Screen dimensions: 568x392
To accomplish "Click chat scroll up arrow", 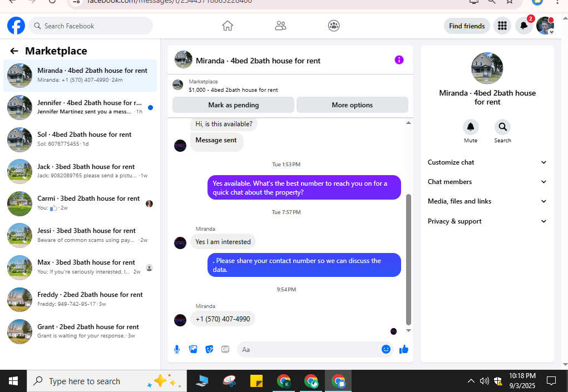I will [x=408, y=123].
